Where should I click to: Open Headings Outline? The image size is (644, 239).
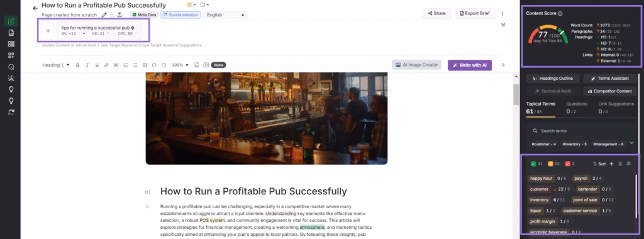pos(553,79)
